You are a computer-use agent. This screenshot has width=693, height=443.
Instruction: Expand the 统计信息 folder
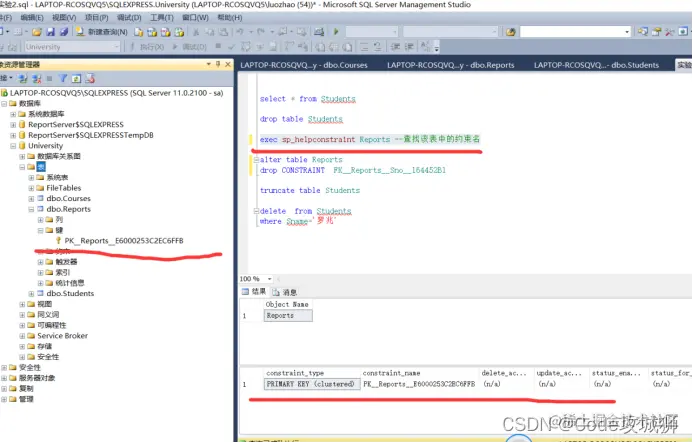[x=41, y=283]
